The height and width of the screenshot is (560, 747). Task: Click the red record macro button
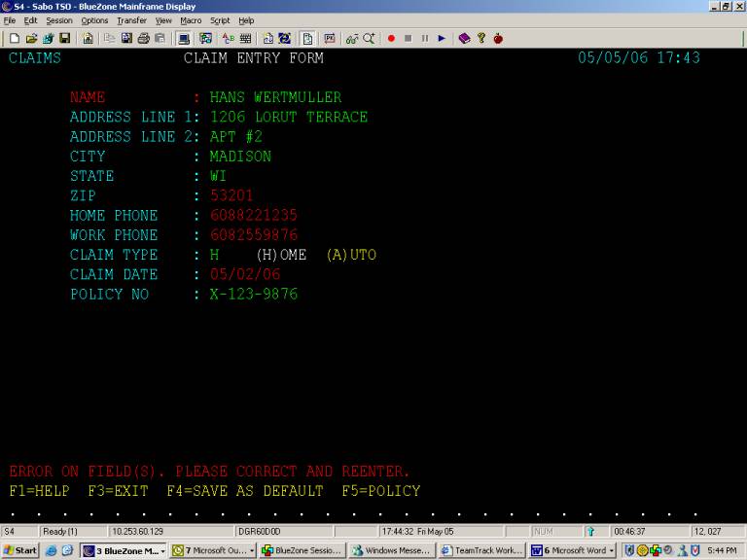tap(391, 39)
